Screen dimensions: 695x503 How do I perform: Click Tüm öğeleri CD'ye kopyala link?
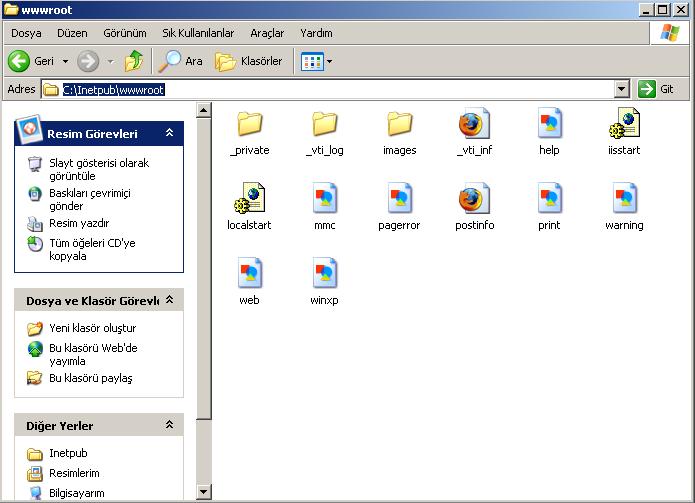pos(92,250)
